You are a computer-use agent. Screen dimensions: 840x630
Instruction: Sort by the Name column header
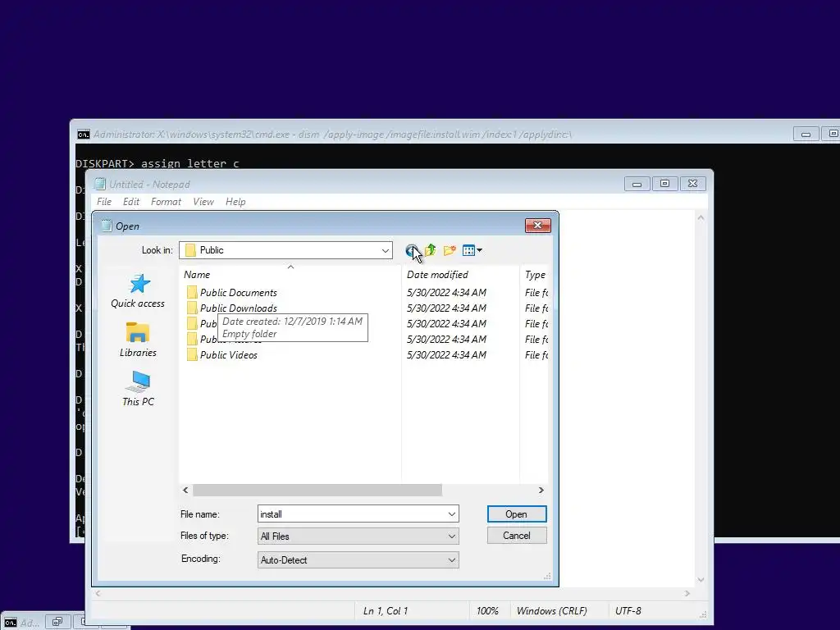pyautogui.click(x=290, y=274)
